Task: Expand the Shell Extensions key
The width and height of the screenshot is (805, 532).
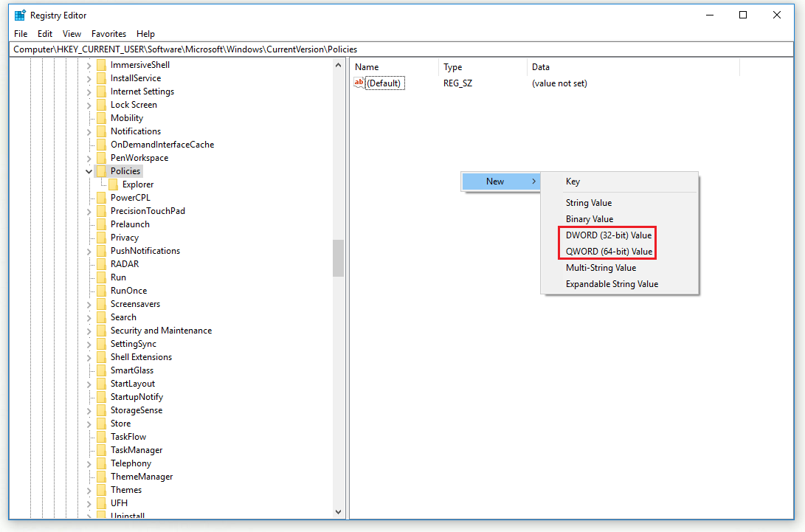Action: (x=89, y=357)
